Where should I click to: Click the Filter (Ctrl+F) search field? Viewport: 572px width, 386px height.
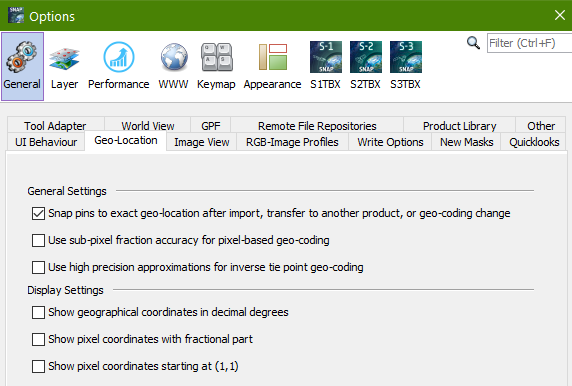[x=530, y=43]
